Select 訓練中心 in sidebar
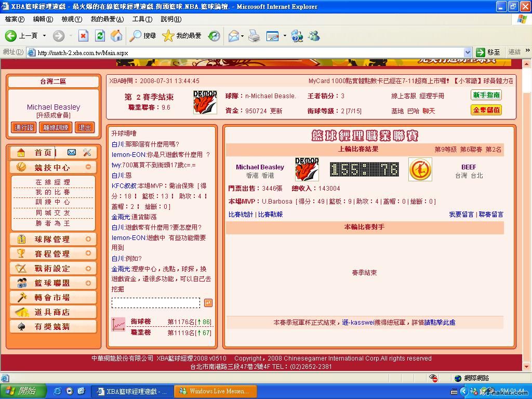The height and width of the screenshot is (399, 532). click(x=53, y=202)
